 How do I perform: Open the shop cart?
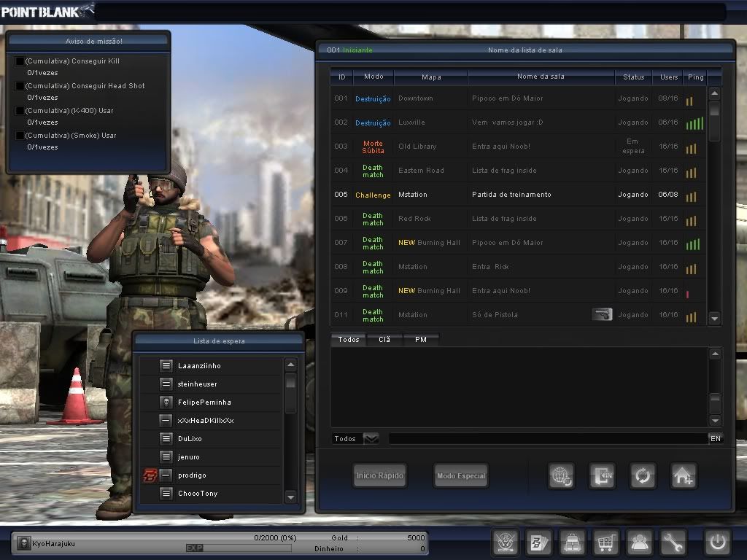pos(605,542)
